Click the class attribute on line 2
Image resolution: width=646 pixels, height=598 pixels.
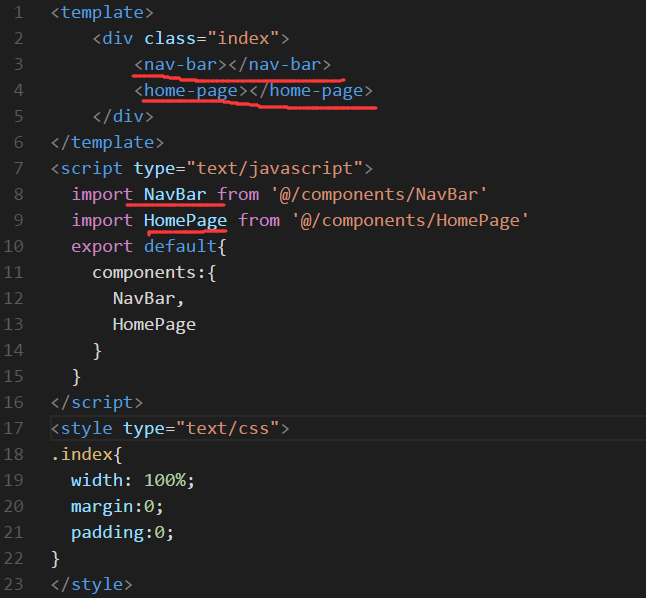point(170,38)
